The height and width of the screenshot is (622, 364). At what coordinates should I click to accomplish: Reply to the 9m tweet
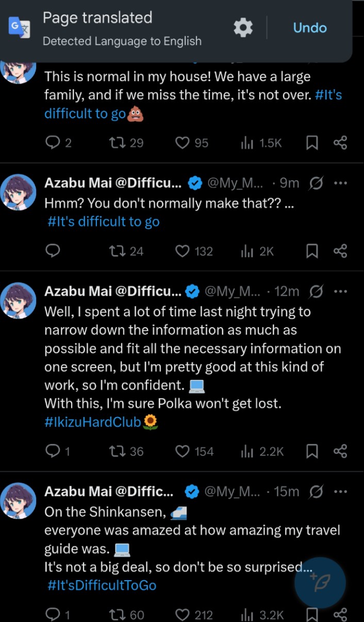tap(53, 251)
